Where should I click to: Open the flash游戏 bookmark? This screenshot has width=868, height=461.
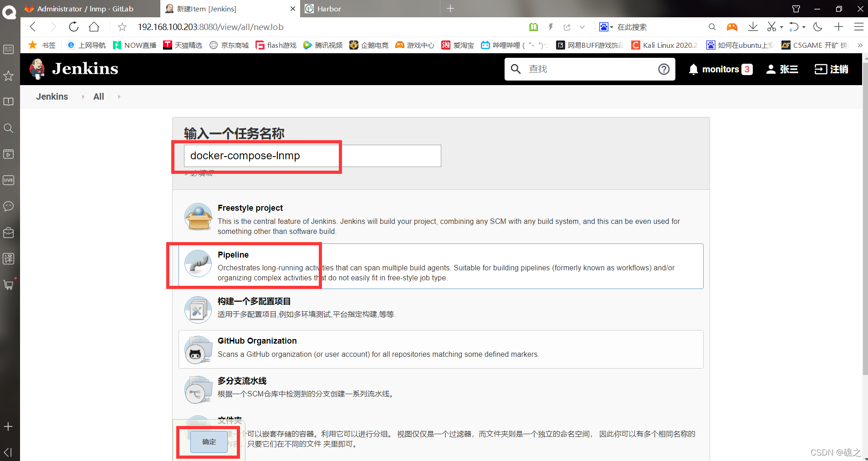tap(276, 45)
